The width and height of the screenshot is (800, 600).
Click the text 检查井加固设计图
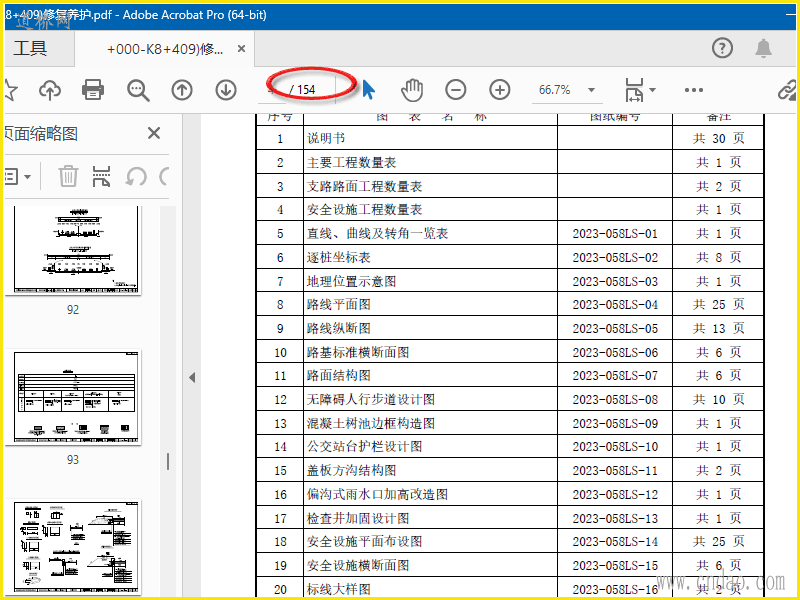click(x=358, y=518)
